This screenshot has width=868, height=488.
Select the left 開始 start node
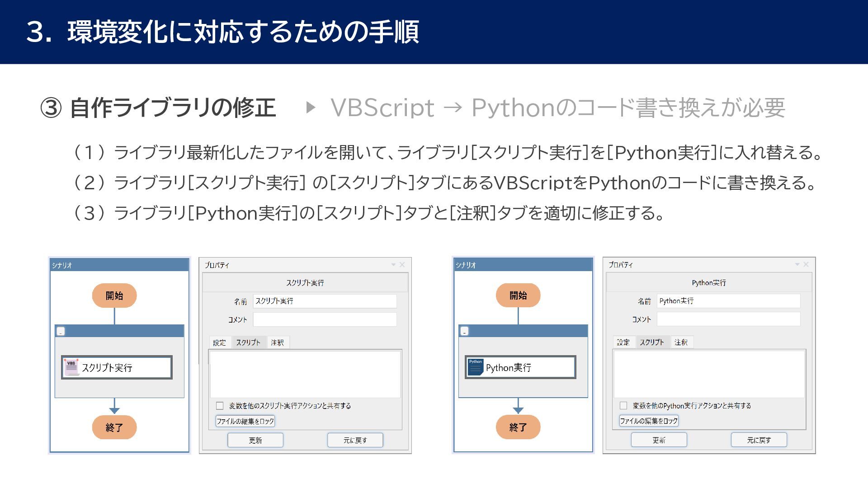click(x=114, y=296)
